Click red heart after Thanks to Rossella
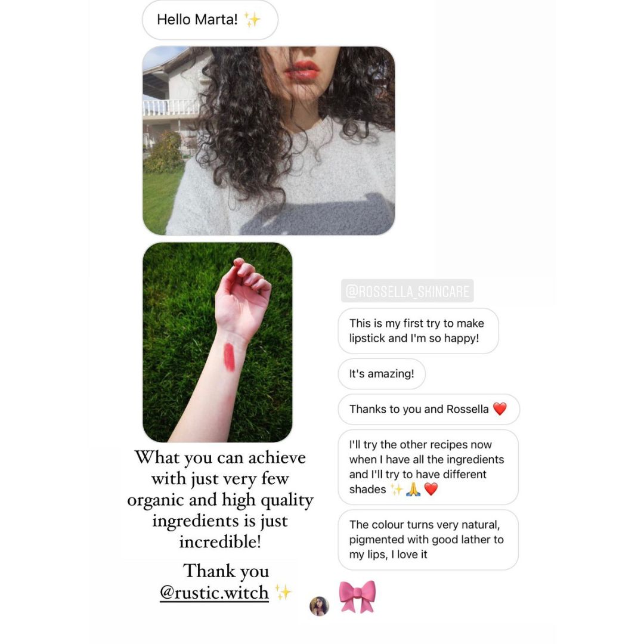The width and height of the screenshot is (644, 644). pyautogui.click(x=500, y=408)
